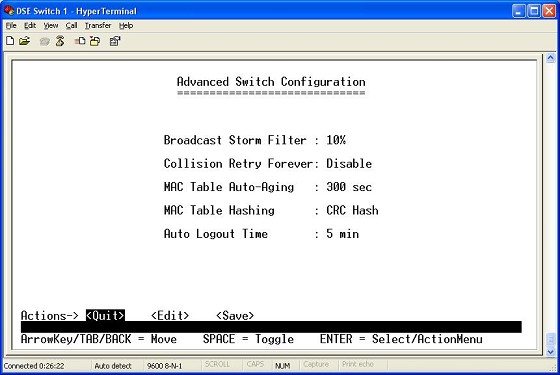The width and height of the screenshot is (560, 375).
Task: Open the View menu
Action: (x=51, y=26)
